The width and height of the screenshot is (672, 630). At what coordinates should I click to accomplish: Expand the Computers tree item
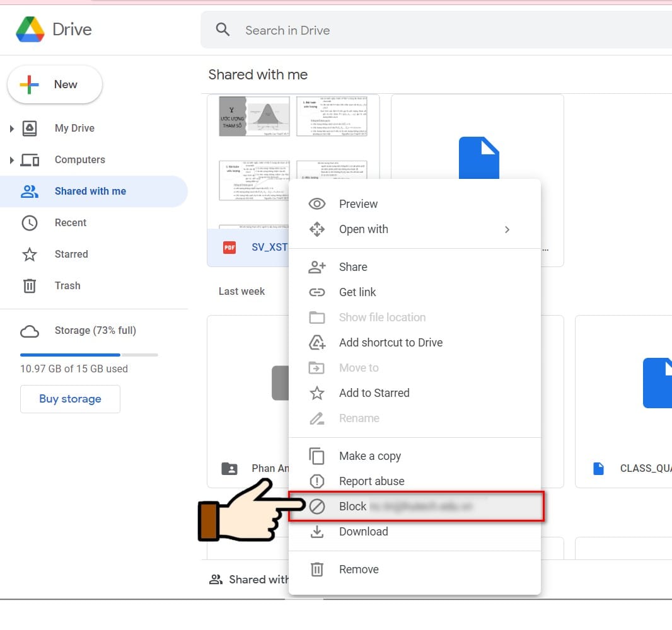(x=13, y=159)
